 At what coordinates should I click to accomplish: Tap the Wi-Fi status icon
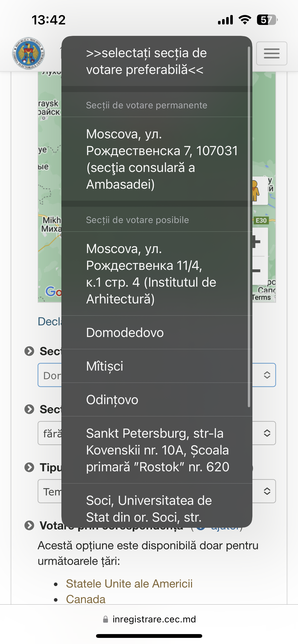click(245, 20)
